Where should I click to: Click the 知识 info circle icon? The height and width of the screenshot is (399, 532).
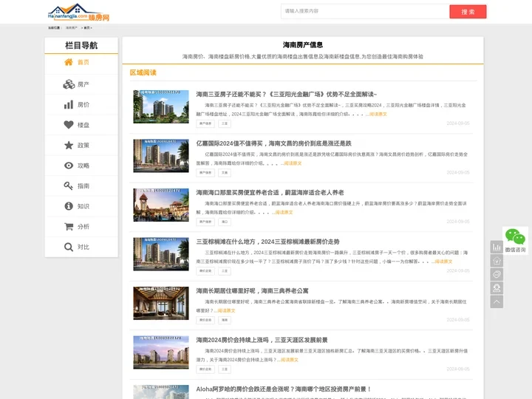(69, 206)
